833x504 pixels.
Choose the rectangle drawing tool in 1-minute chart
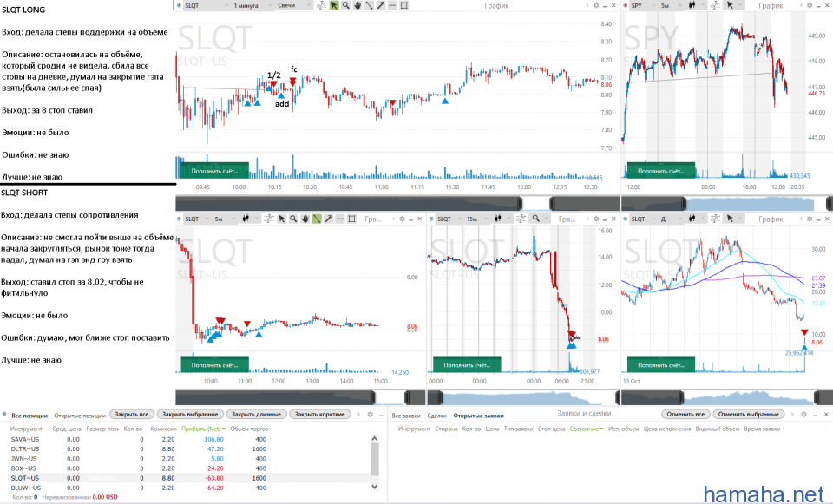tap(404, 5)
